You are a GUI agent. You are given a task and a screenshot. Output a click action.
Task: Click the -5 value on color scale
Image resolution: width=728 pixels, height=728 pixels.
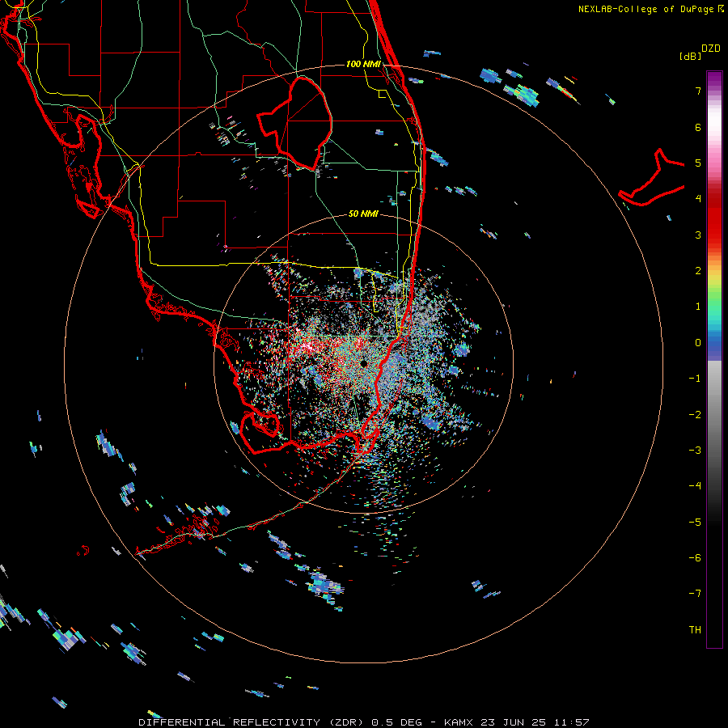point(695,523)
